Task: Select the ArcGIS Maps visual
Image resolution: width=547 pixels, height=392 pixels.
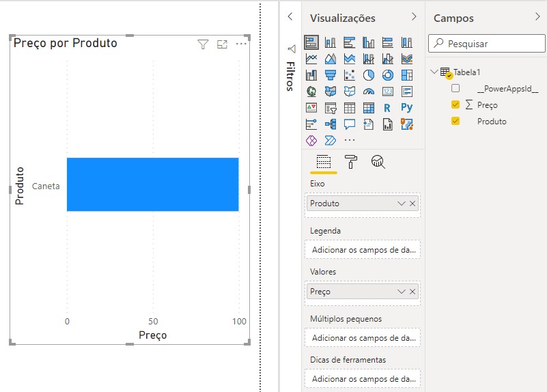Action: (407, 124)
